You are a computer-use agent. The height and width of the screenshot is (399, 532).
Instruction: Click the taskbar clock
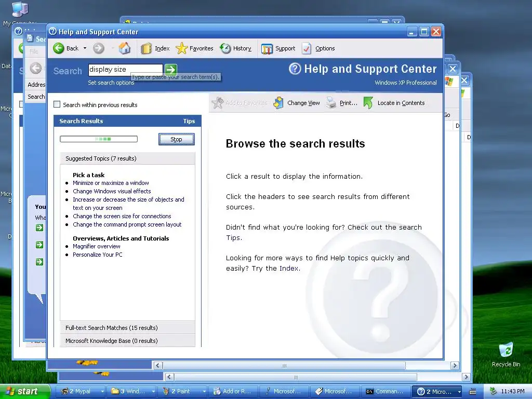(x=513, y=391)
